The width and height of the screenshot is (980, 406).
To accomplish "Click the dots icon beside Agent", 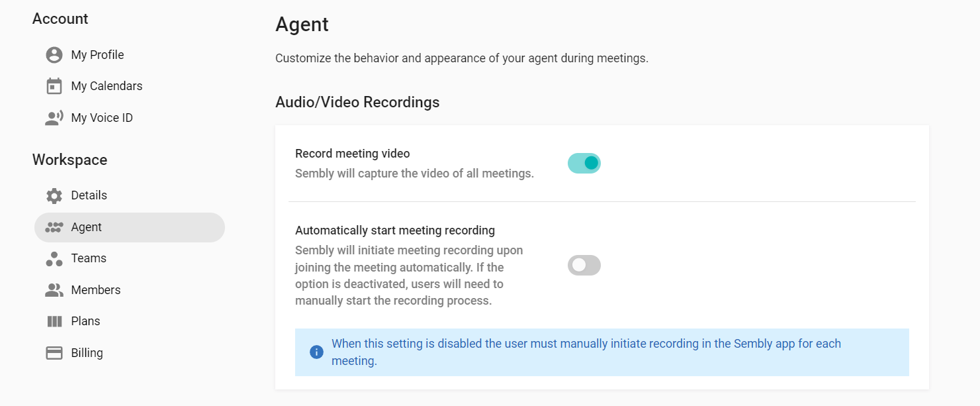I will pos(54,227).
